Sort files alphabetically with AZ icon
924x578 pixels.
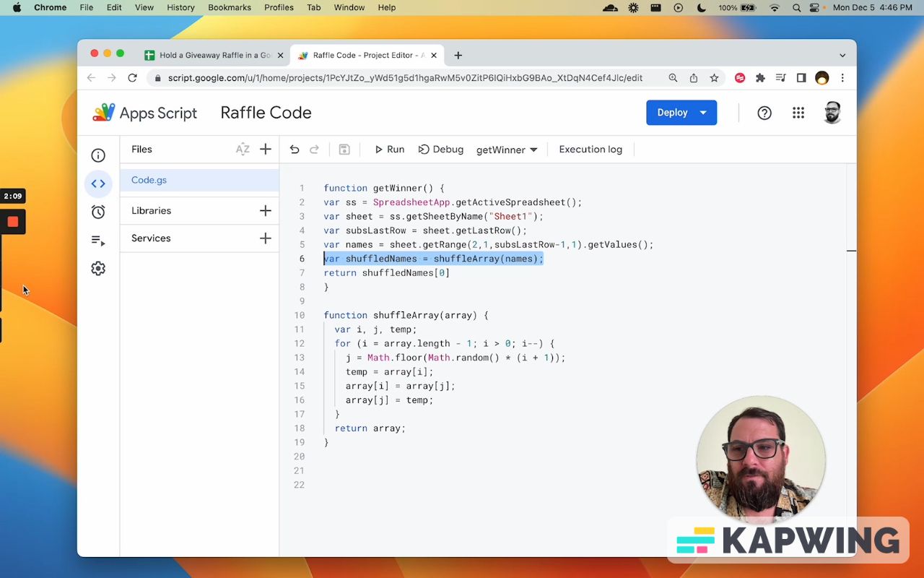pos(243,150)
